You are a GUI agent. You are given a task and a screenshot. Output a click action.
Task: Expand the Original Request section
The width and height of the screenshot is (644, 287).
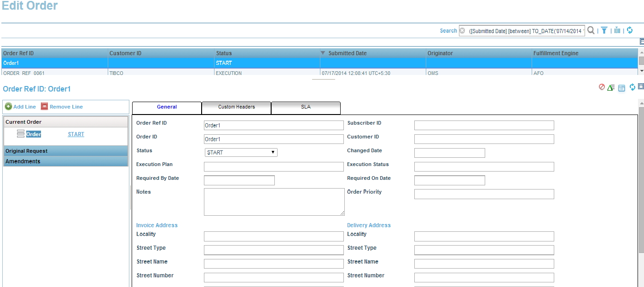point(65,151)
